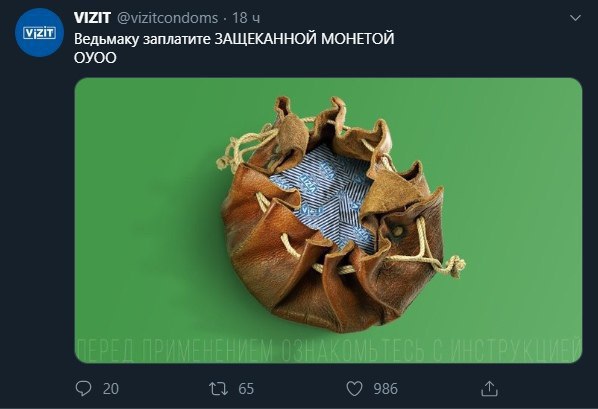Screen dimensions: 598x409
Task: Select the tweet text starting with Ведьмаку
Action: [234, 39]
